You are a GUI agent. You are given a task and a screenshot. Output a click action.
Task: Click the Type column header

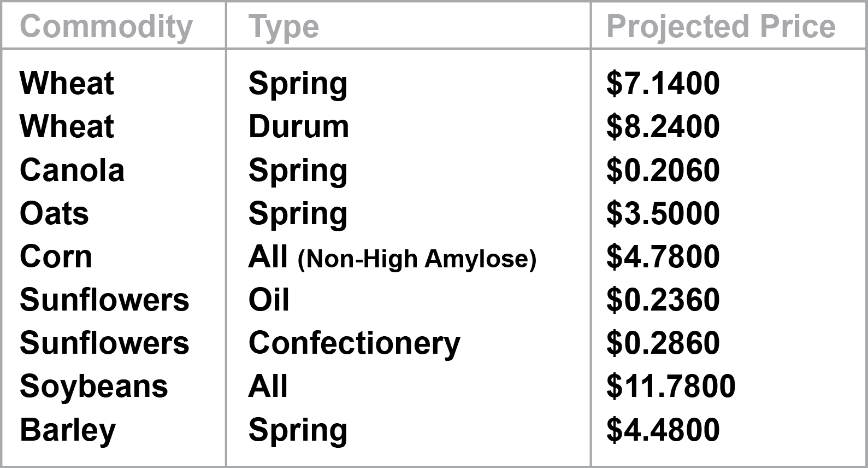click(284, 27)
